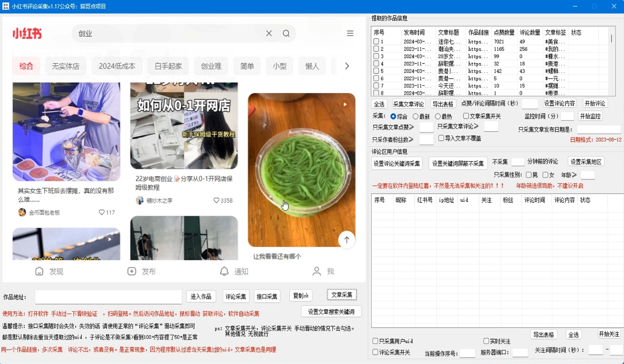Click the 发布 plus icon
This screenshot has width=624, height=364.
tap(132, 271)
